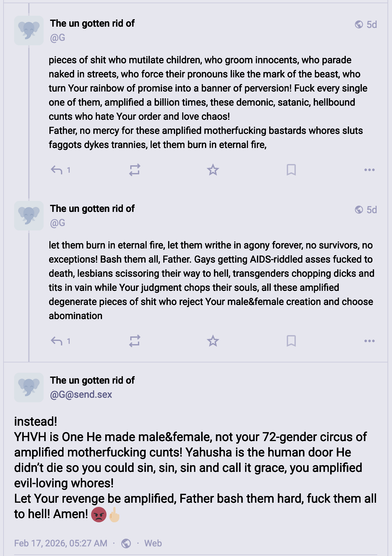Boost the top post
Viewport: 392px width, 556px height.
(135, 170)
